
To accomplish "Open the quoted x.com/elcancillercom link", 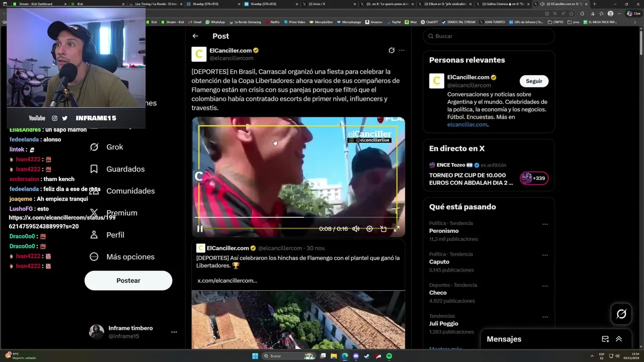I will point(227,281).
